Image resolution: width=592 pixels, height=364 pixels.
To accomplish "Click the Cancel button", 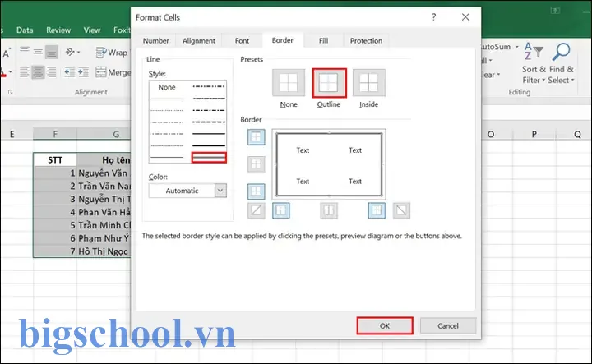I will point(448,326).
